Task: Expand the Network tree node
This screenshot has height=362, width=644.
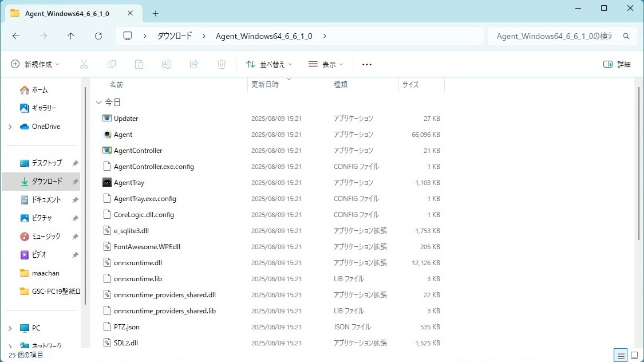Action: (10, 346)
